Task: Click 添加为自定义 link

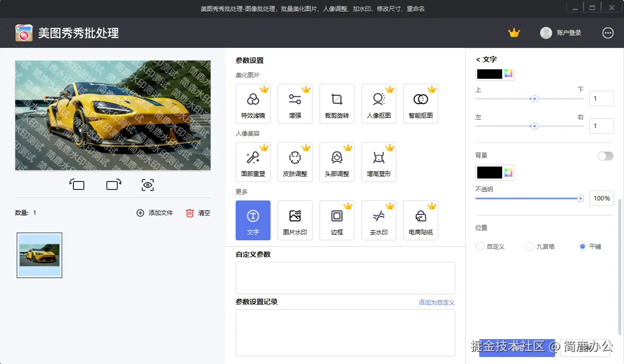Action: (x=435, y=302)
